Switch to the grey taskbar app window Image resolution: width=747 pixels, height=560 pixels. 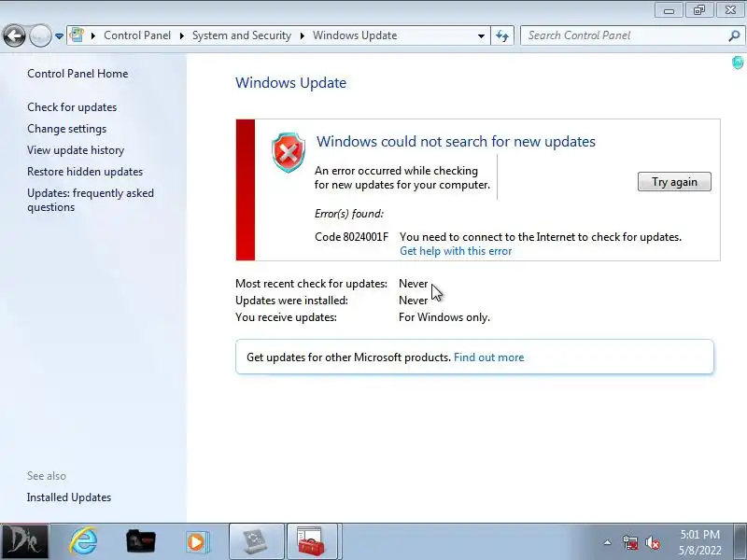coord(256,541)
